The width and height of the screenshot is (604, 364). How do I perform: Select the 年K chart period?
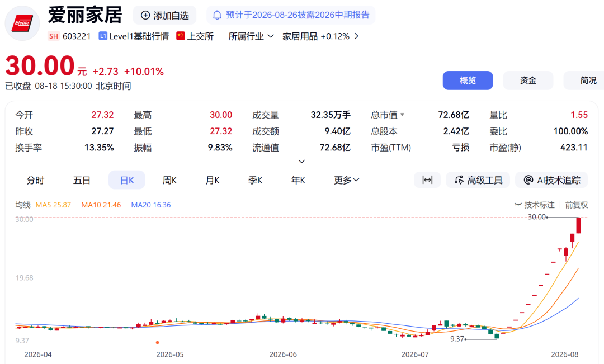pos(298,180)
